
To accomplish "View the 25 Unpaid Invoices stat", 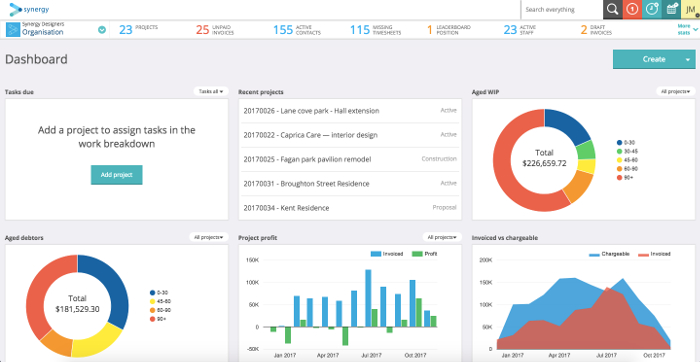I will pyautogui.click(x=215, y=30).
